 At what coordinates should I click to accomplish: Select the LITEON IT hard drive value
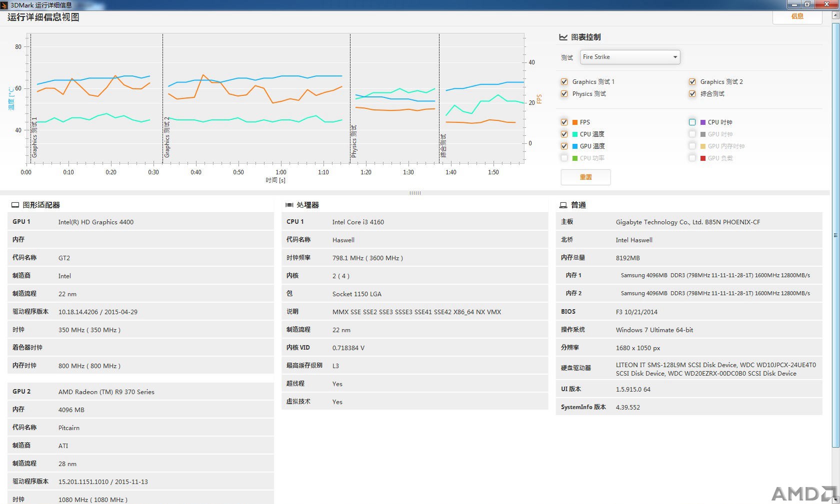(715, 369)
